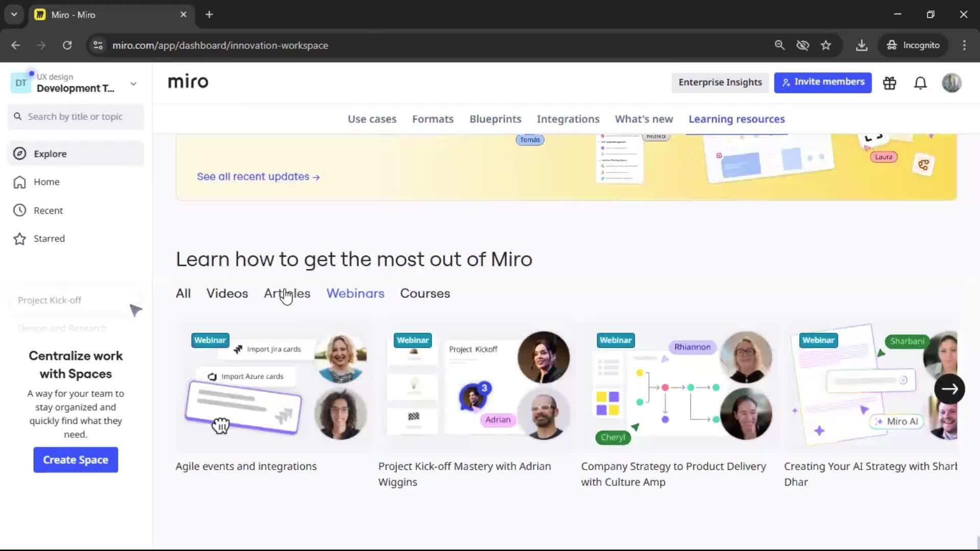Click the next carousel arrow button
980x551 pixels.
[x=949, y=389]
